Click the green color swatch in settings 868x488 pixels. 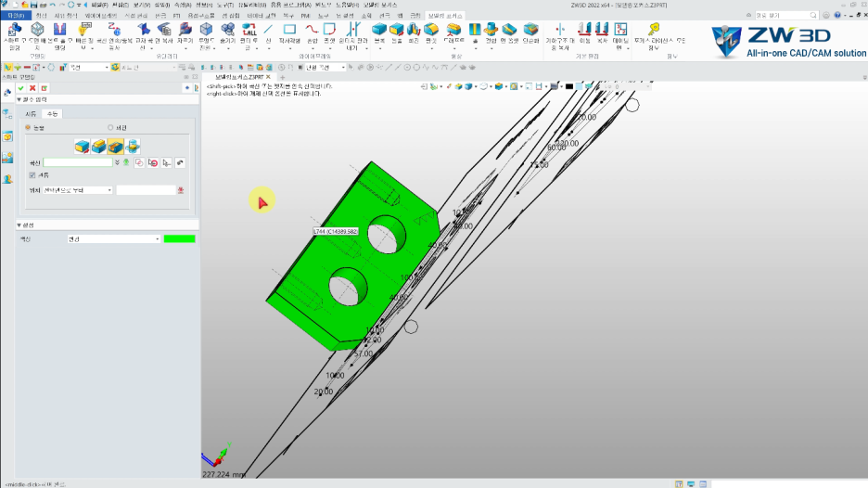[x=179, y=238]
